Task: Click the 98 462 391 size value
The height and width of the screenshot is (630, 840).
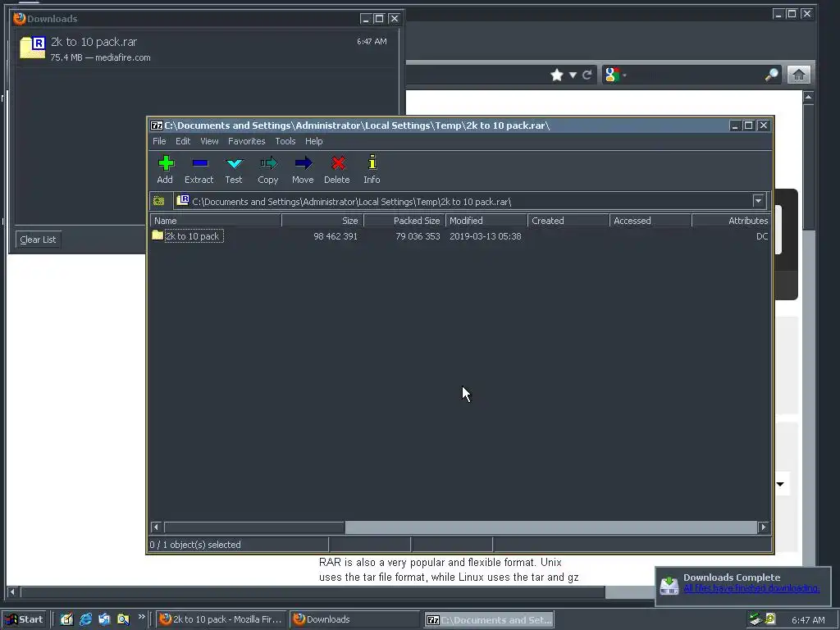Action: tap(336, 236)
